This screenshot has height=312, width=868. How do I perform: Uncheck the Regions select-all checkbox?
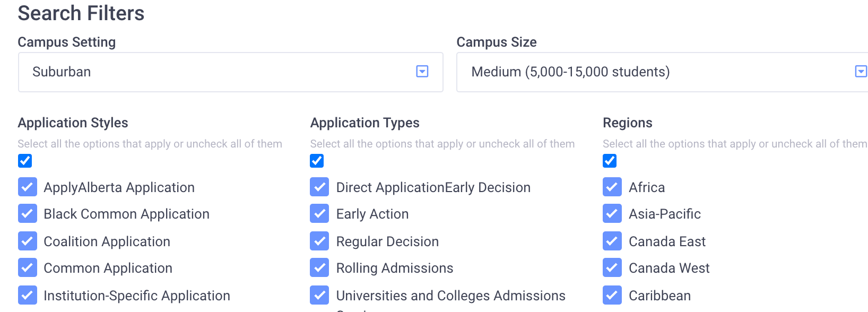pos(610,161)
